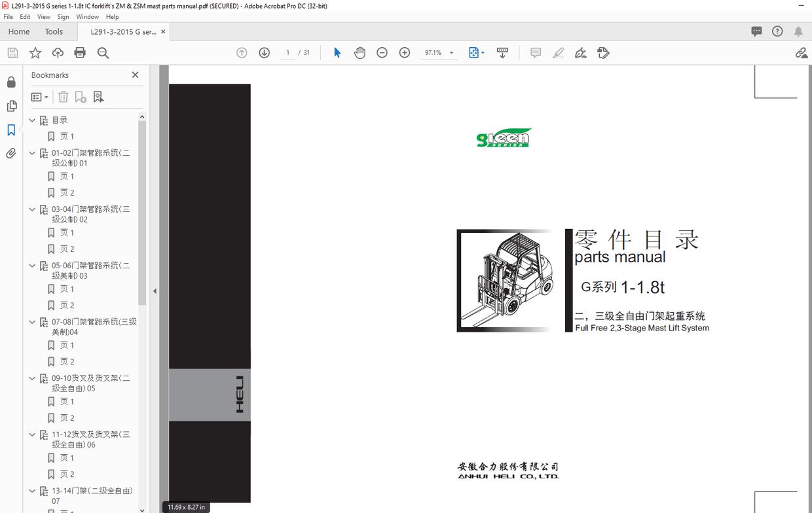812x513 pixels.
Task: Add a comment with sticky note tool
Action: coord(536,53)
